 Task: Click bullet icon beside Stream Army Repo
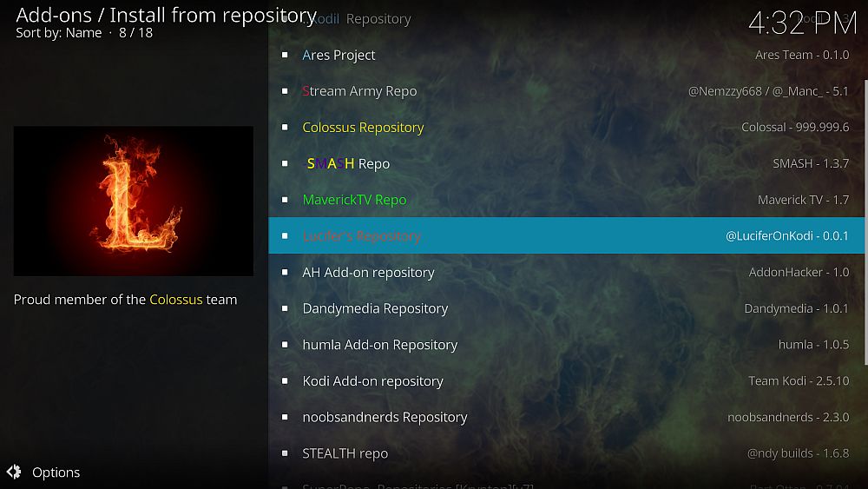click(285, 91)
